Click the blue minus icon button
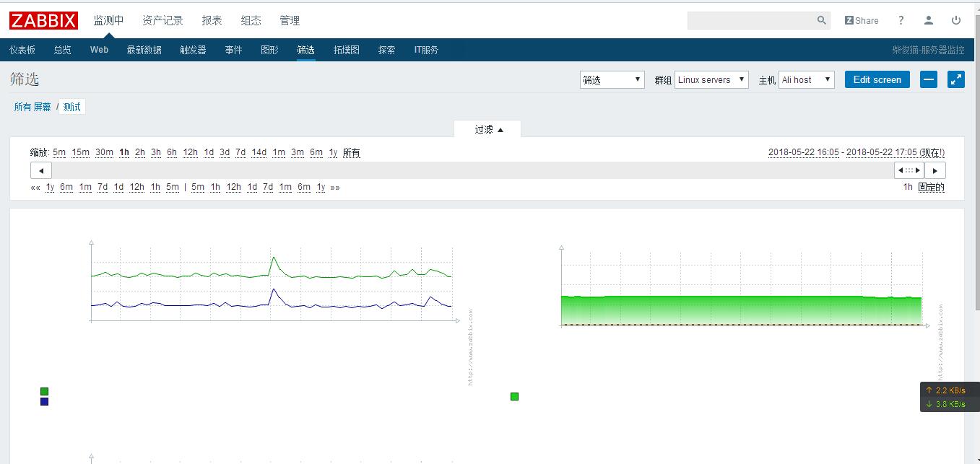980x464 pixels. pyautogui.click(x=928, y=79)
